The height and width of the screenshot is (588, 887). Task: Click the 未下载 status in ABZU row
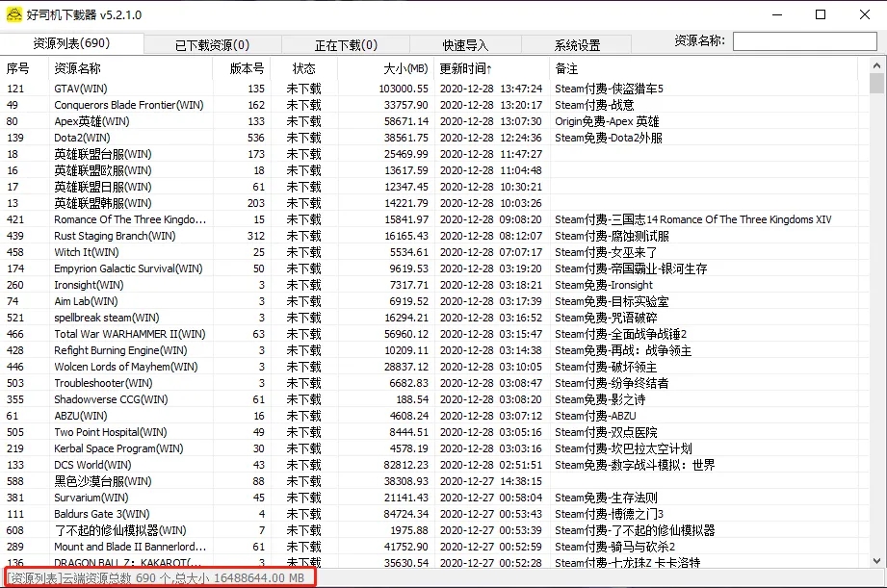[303, 417]
